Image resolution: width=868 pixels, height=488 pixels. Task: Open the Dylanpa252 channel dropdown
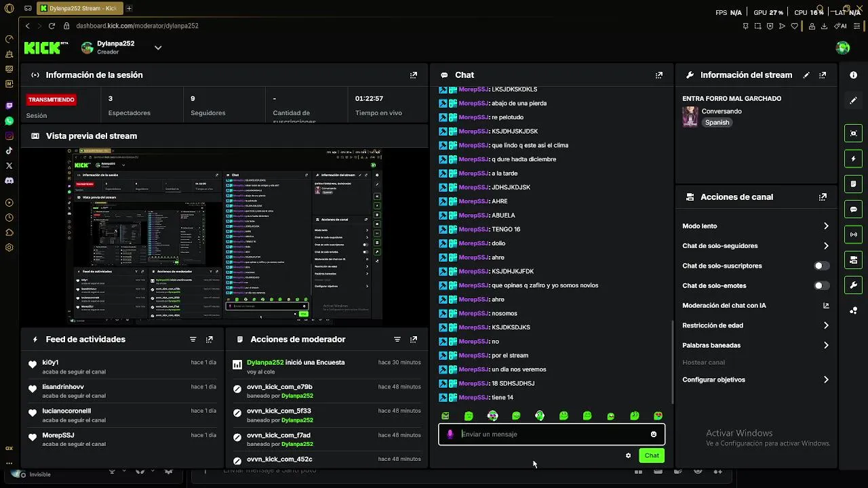click(158, 47)
